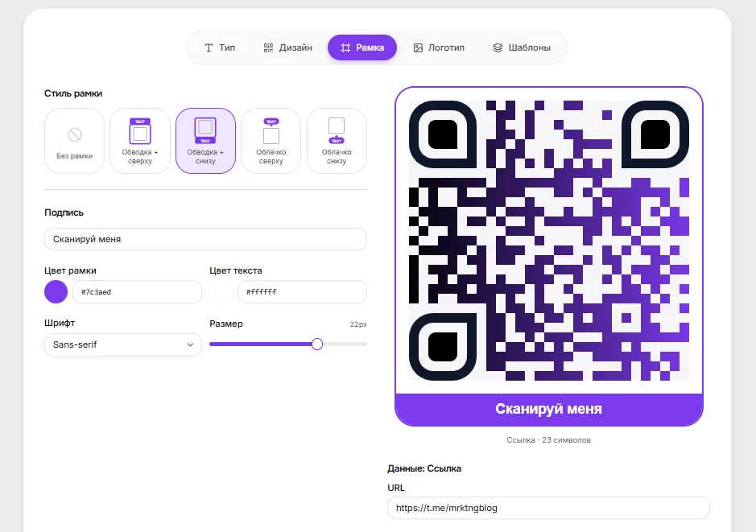Open the purple frame color swatch

(56, 292)
